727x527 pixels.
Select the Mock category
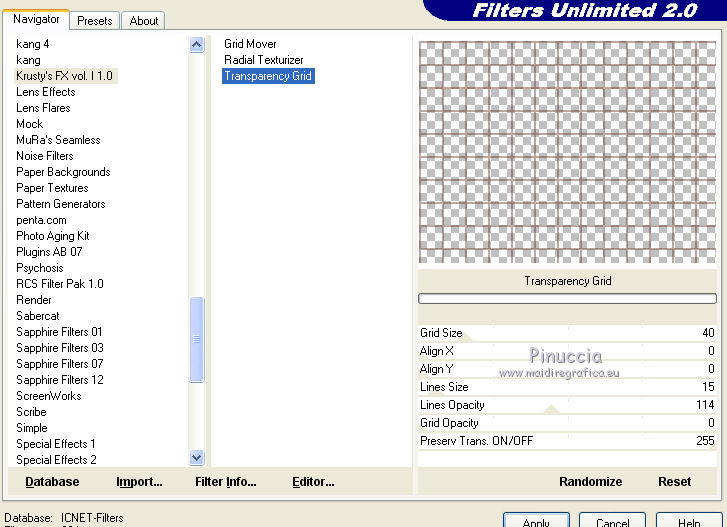[x=30, y=124]
